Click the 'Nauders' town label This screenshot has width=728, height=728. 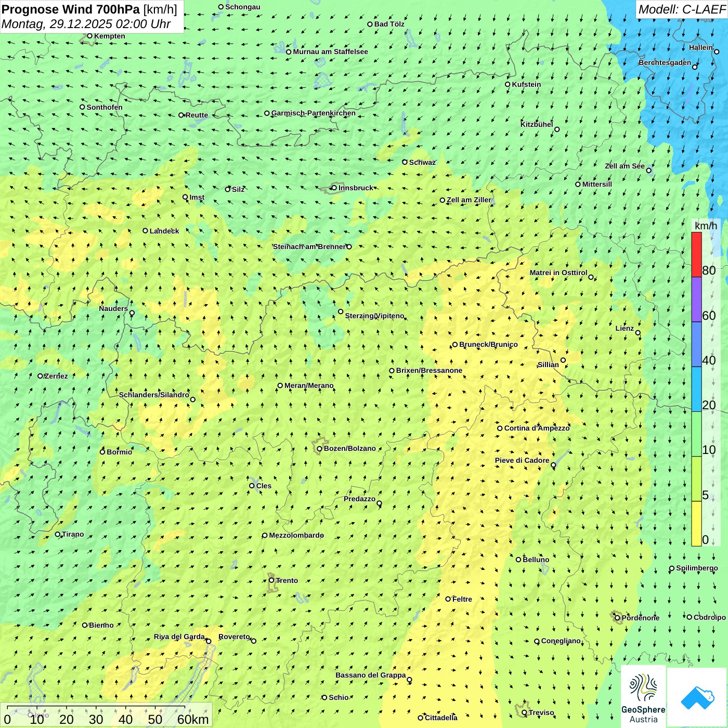[113, 308]
